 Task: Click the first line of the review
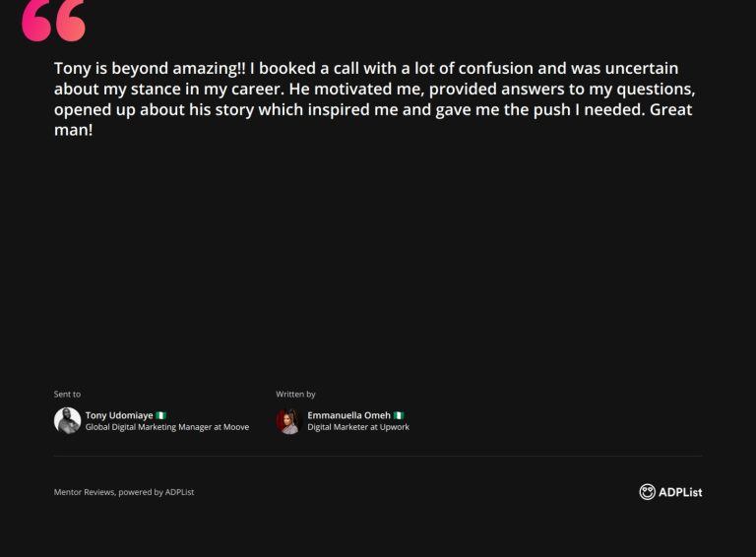pyautogui.click(x=366, y=69)
